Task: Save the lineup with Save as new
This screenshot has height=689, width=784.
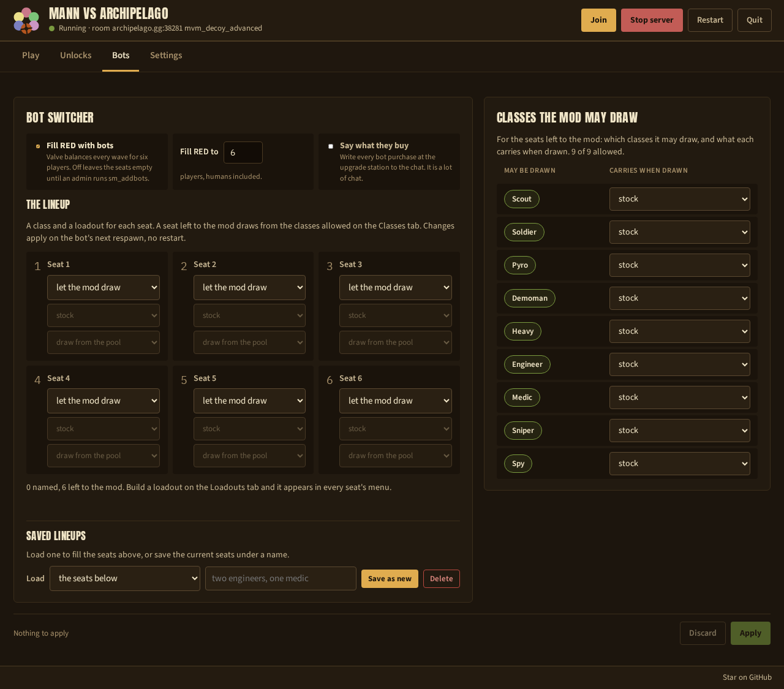Action: [x=390, y=579]
